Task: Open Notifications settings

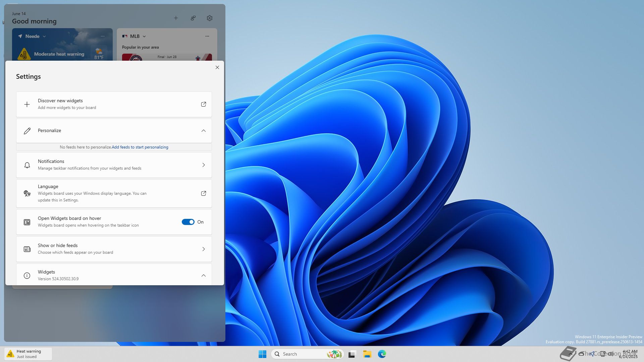Action: (114, 165)
